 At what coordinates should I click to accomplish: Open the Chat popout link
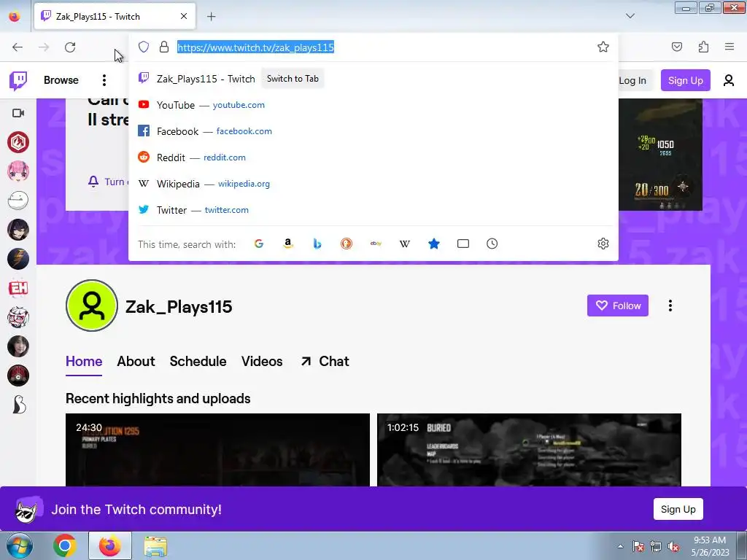(325, 362)
